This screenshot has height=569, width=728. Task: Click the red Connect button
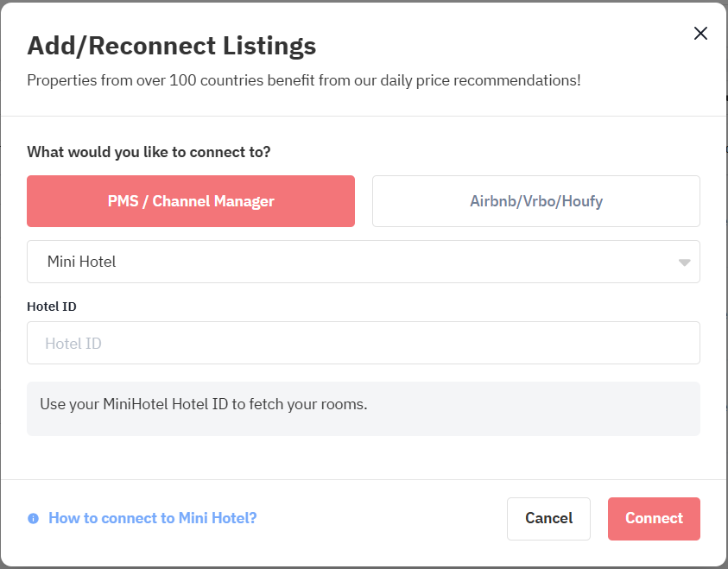point(654,518)
